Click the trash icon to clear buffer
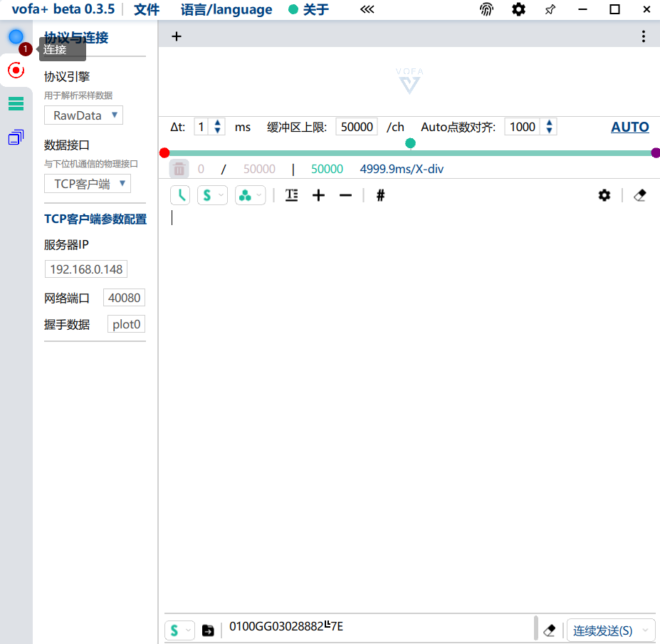 [179, 169]
